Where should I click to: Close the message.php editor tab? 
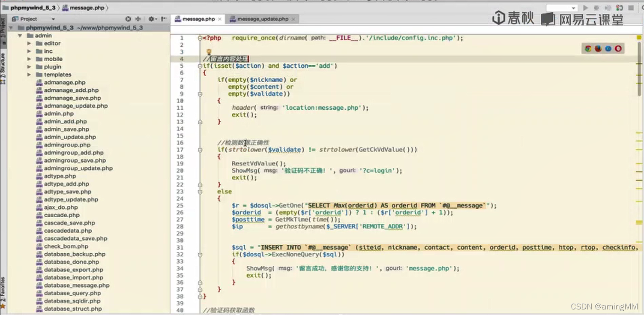(220, 19)
